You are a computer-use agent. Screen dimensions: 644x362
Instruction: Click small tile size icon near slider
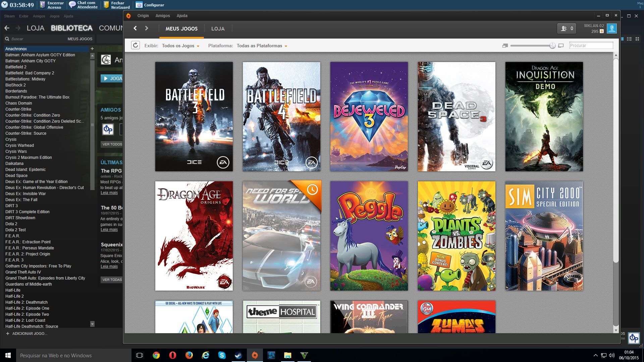[x=505, y=46]
